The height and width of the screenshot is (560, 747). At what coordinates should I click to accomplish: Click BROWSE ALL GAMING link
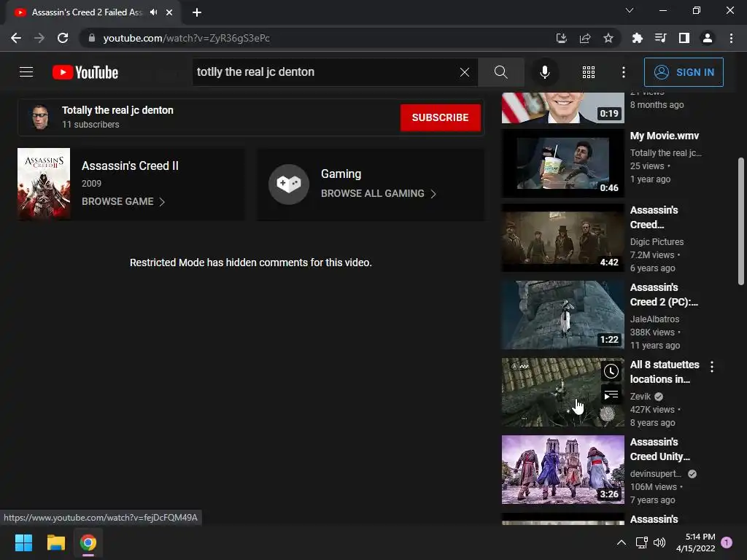pyautogui.click(x=379, y=193)
